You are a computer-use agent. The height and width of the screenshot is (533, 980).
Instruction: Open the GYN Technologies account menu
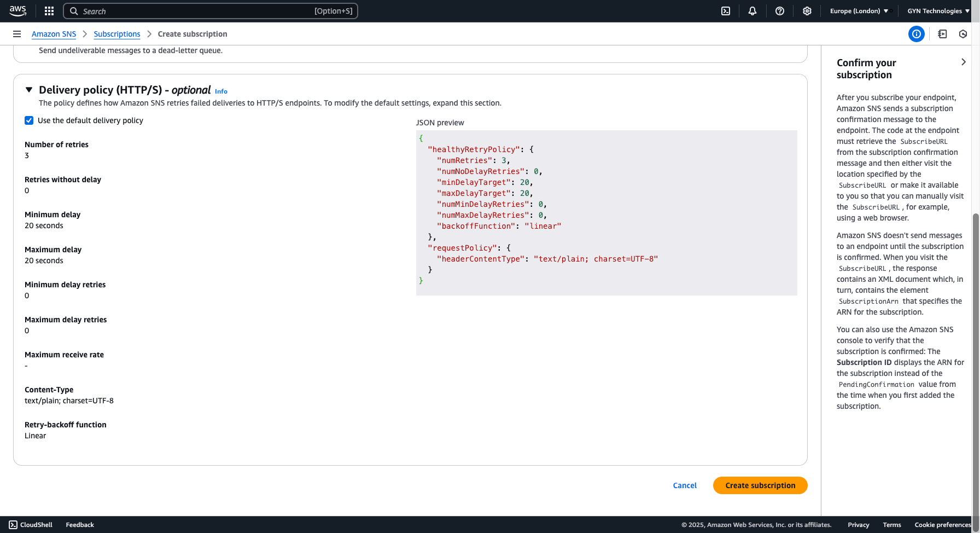pos(936,10)
